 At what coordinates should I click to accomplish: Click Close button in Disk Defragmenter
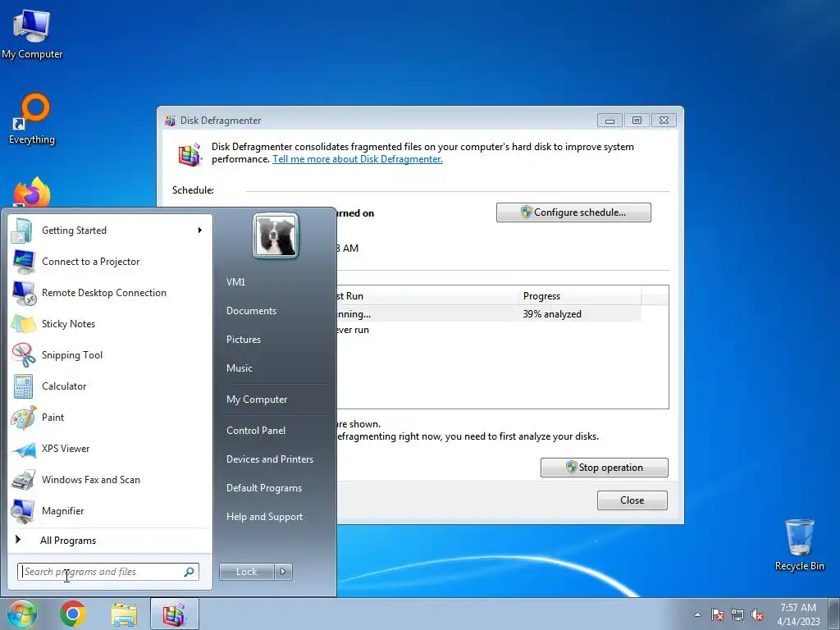pos(632,500)
